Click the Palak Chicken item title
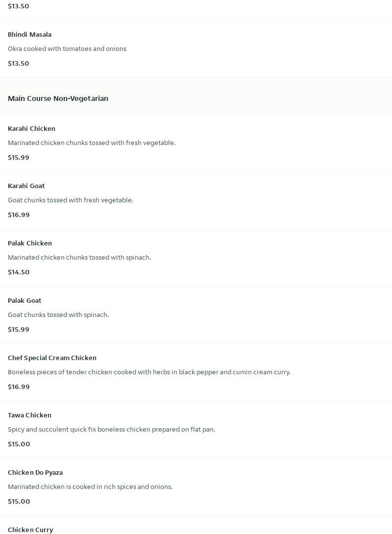The height and width of the screenshot is (534, 392). point(30,243)
